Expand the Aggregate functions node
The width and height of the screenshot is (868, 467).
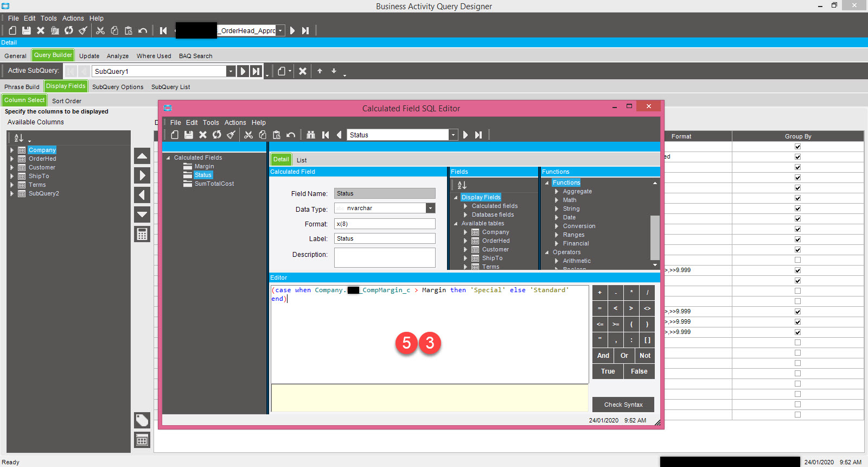(557, 192)
